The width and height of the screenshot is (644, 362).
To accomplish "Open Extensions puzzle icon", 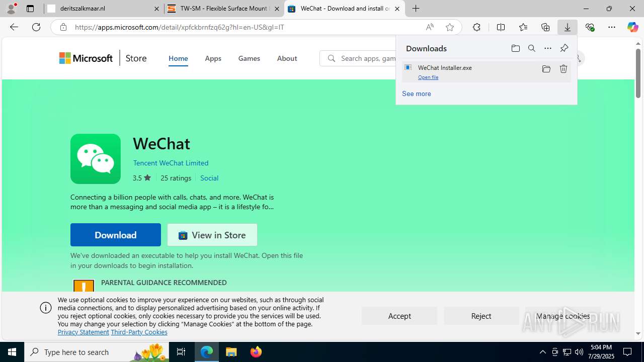I will [x=476, y=27].
